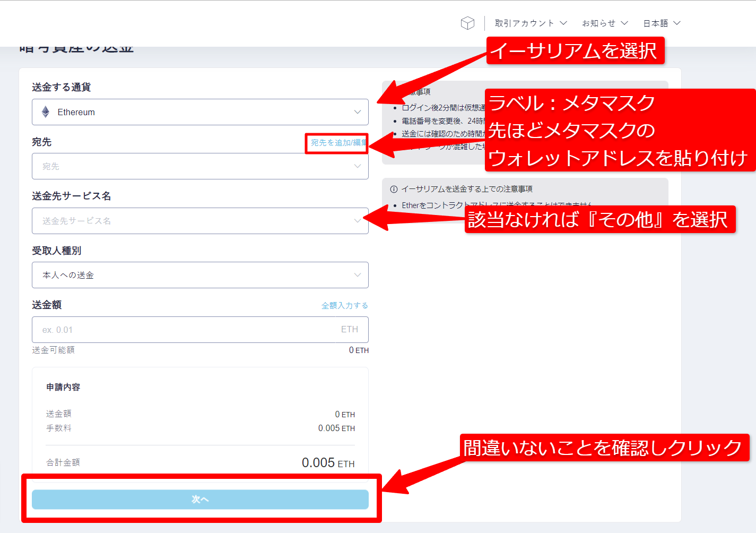Click the chevron arrow next to 取引アカウント
The height and width of the screenshot is (533, 756).
[563, 23]
